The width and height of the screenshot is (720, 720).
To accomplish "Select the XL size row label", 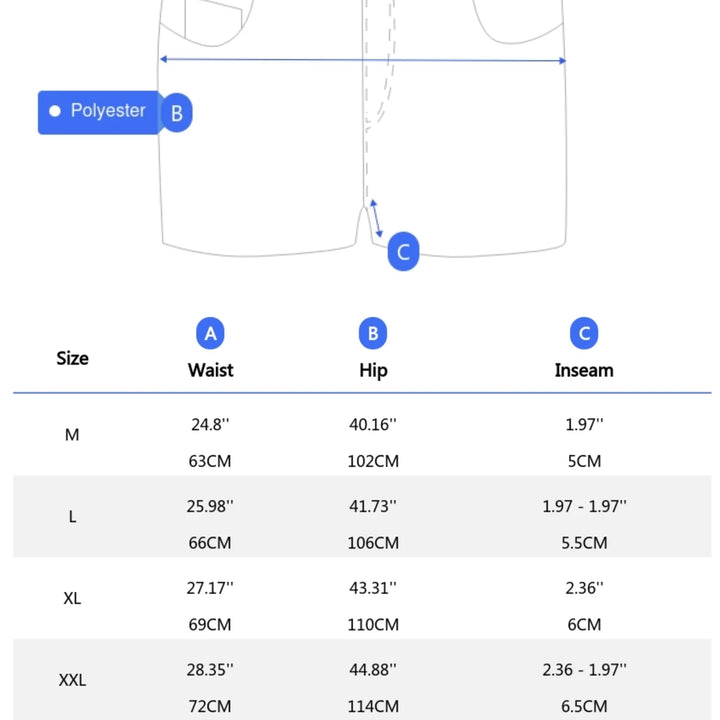I will (72, 599).
